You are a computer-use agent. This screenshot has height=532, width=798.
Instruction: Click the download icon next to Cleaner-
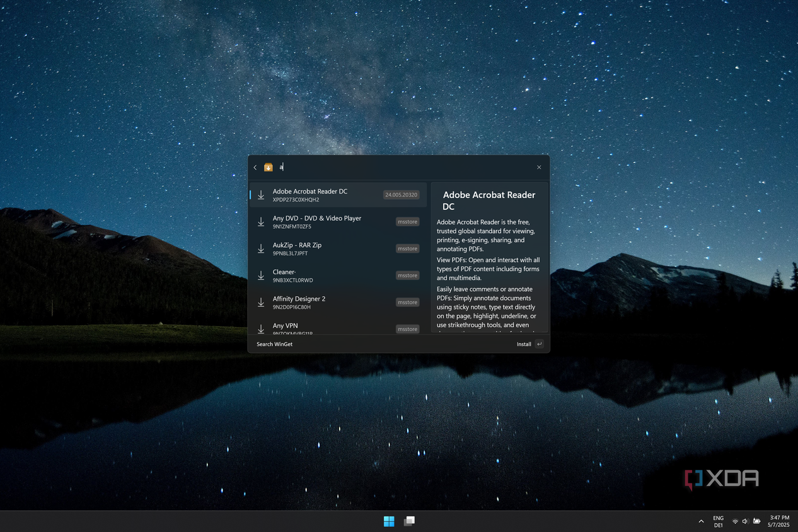[x=261, y=275]
